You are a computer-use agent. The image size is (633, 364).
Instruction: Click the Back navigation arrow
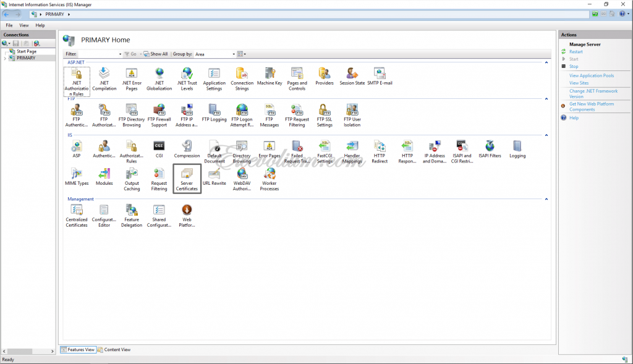pos(7,14)
